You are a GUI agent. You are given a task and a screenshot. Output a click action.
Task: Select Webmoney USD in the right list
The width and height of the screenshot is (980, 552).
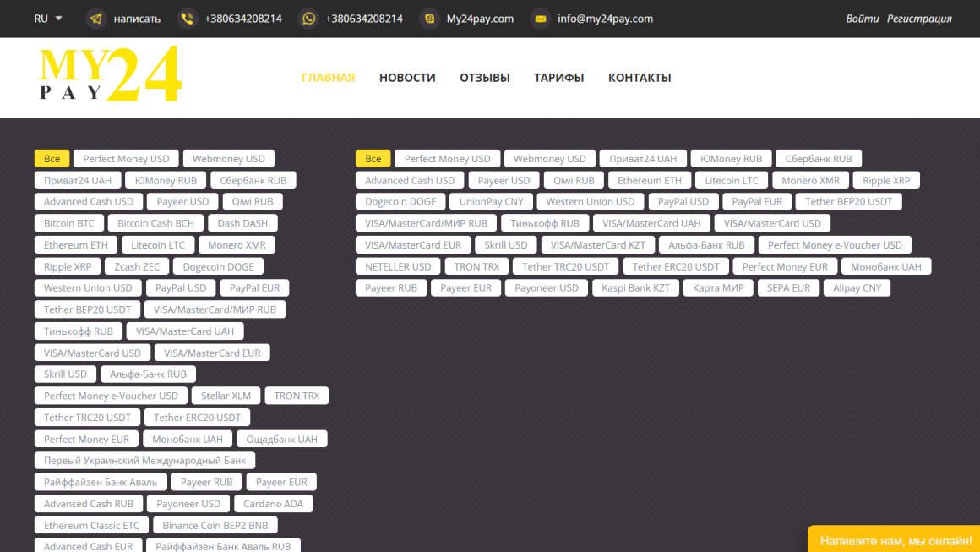tap(550, 159)
